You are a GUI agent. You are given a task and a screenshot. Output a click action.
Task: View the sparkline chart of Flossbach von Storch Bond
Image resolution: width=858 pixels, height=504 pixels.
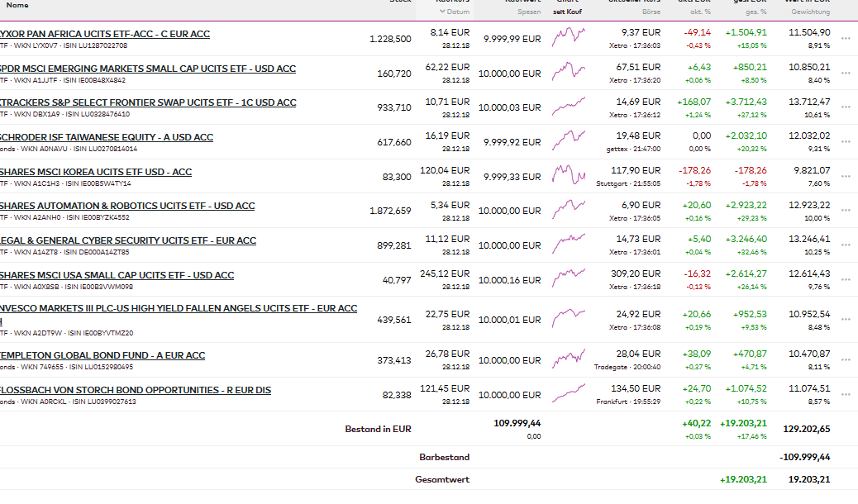tap(569, 393)
